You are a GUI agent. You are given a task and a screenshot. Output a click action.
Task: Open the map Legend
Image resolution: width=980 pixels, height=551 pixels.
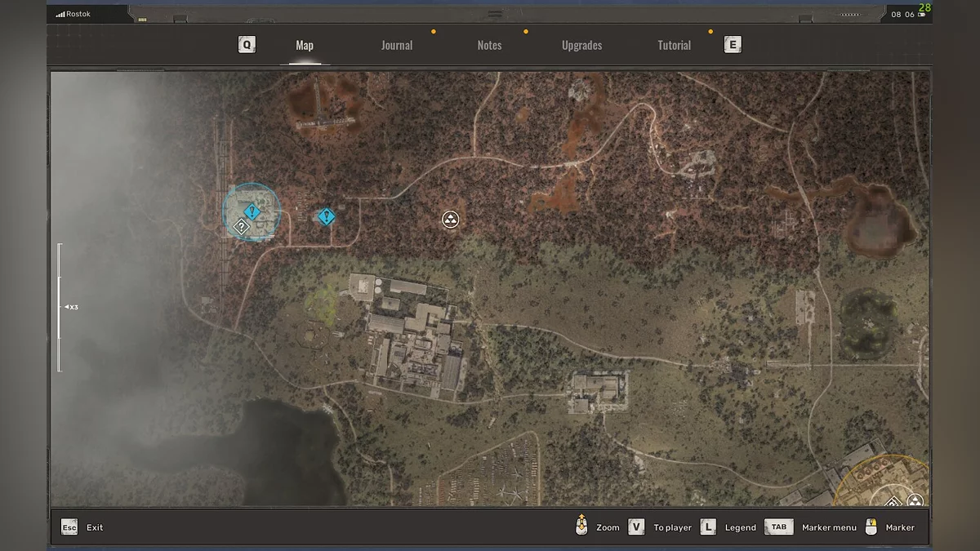(x=740, y=527)
